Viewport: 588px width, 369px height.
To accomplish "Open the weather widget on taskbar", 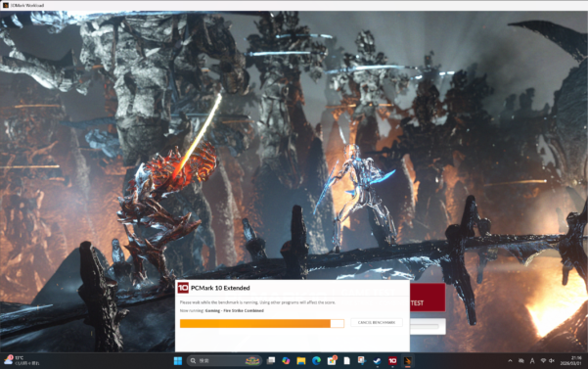I will coord(22,361).
